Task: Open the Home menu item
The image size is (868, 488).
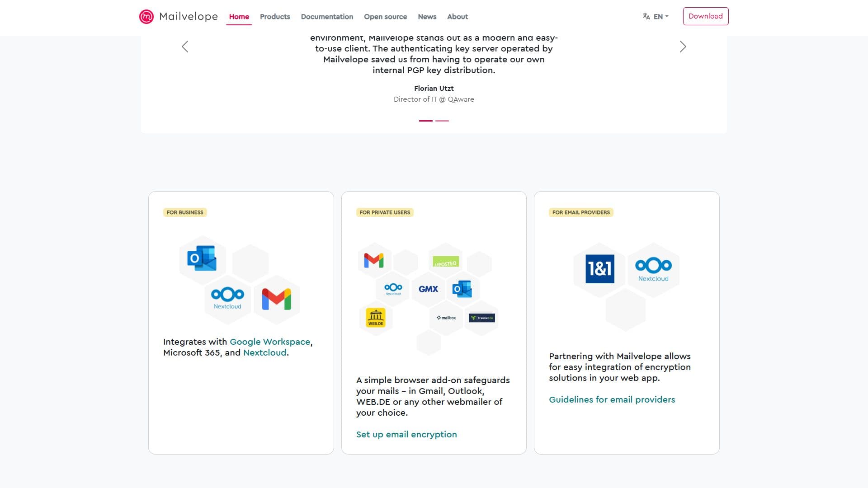Action: tap(239, 17)
